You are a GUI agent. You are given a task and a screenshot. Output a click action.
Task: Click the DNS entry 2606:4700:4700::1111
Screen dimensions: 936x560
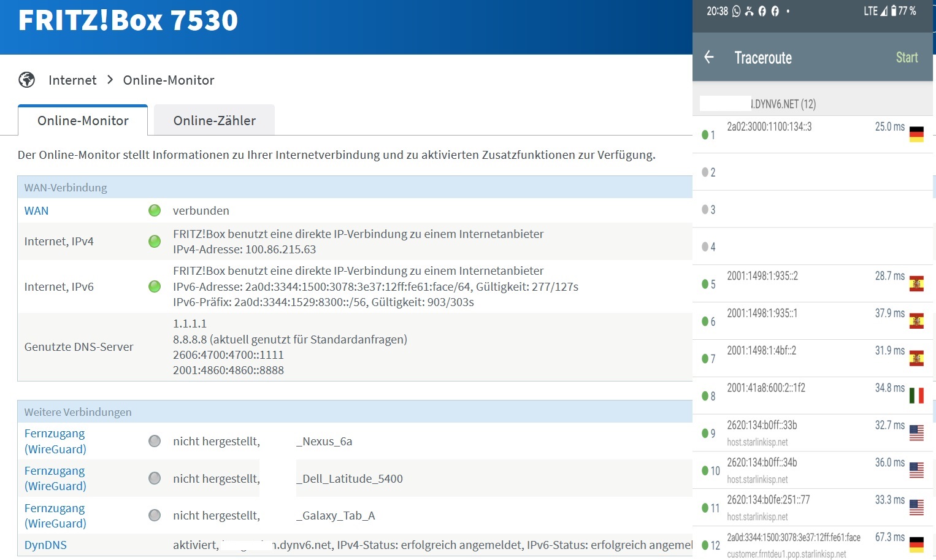pyautogui.click(x=228, y=355)
